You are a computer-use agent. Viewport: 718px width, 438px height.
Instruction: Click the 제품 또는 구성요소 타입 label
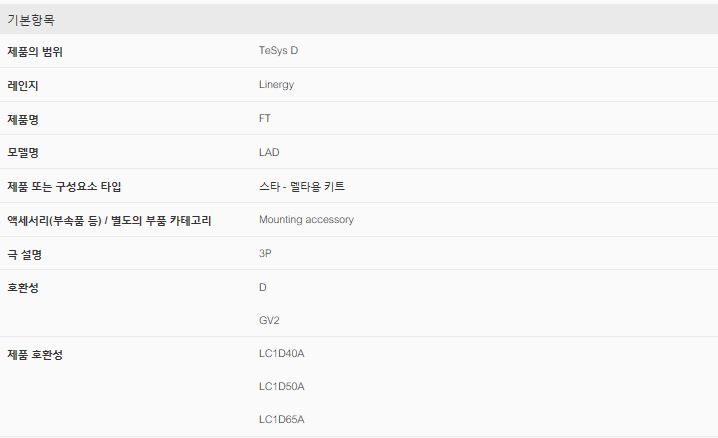(64, 186)
